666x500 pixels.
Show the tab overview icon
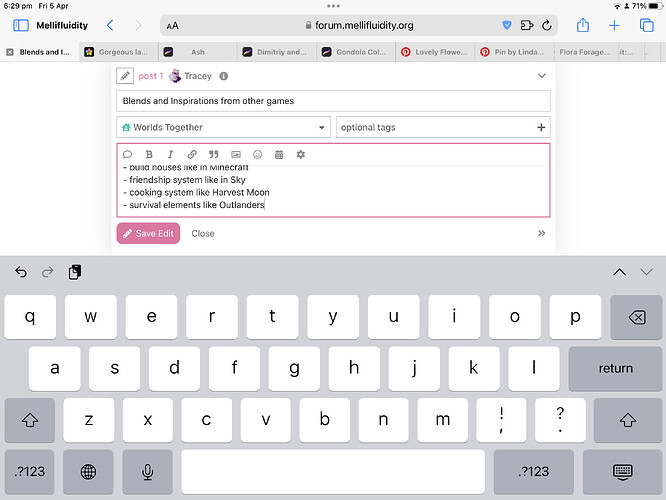click(646, 25)
